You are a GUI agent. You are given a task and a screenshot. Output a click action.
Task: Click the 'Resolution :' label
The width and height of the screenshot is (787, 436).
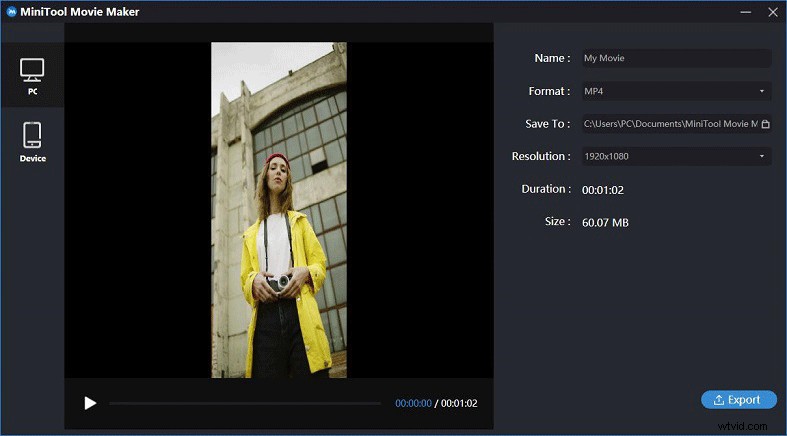(x=541, y=156)
